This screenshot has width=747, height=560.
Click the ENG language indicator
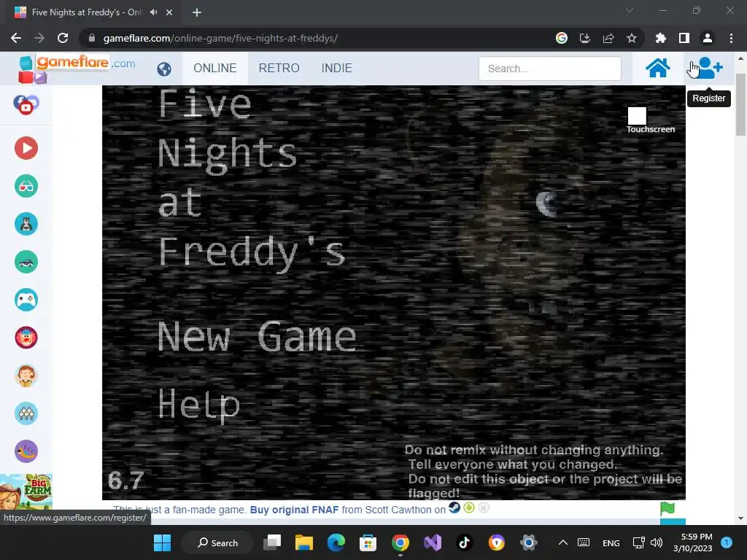(x=611, y=542)
